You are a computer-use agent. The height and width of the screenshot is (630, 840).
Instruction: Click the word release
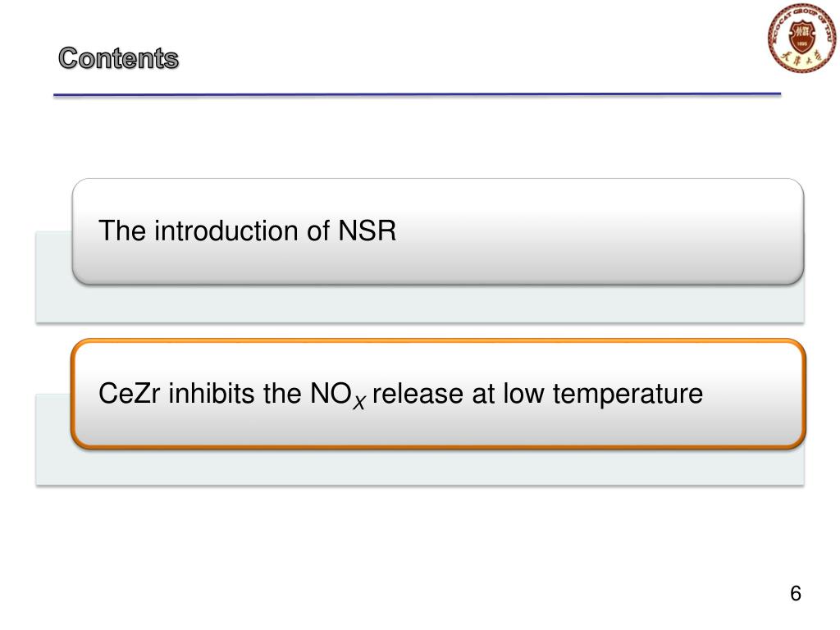(418, 394)
